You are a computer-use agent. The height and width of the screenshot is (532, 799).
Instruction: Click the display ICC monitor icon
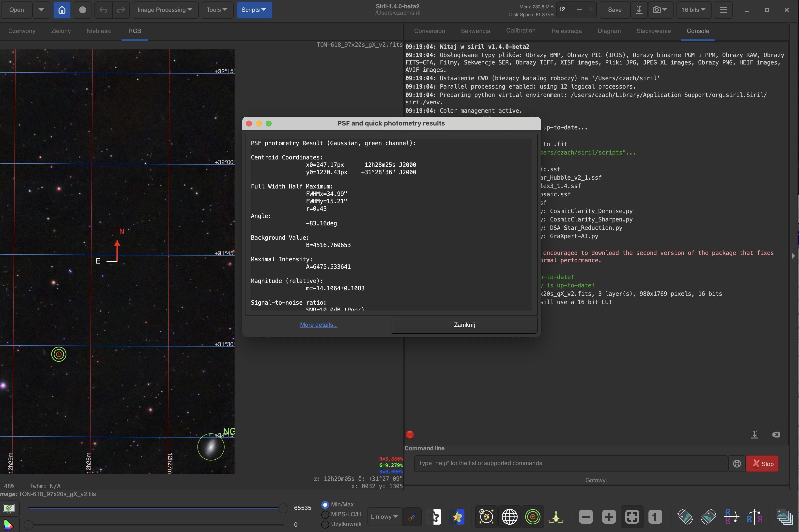pos(9,508)
